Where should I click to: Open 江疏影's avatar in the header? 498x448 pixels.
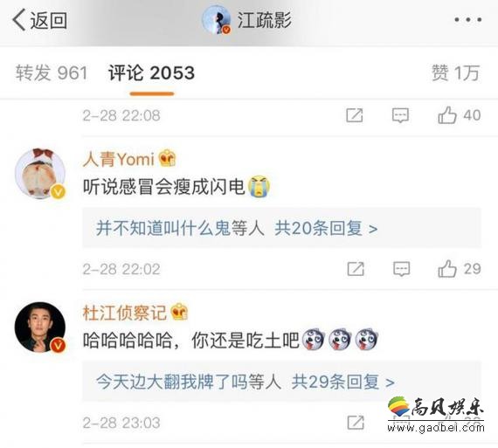(217, 20)
